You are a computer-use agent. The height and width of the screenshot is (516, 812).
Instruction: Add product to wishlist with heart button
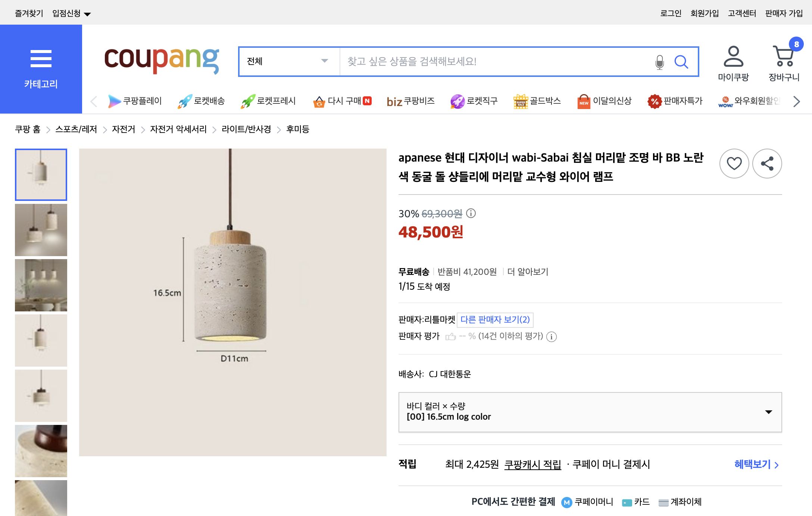[x=734, y=163]
